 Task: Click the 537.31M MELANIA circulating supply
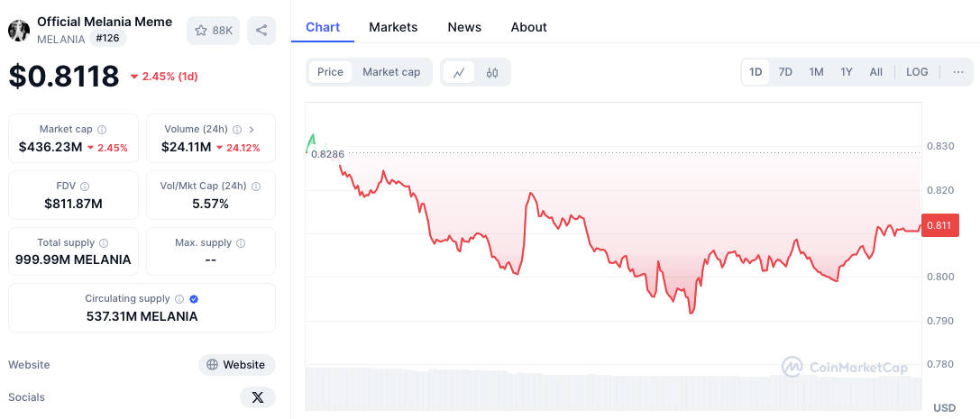pos(142,316)
